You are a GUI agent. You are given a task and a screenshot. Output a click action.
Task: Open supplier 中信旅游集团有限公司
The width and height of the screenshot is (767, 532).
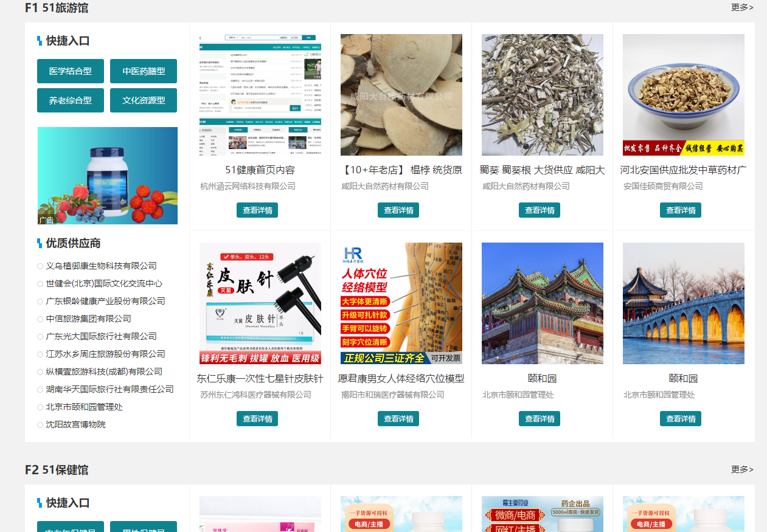click(88, 319)
